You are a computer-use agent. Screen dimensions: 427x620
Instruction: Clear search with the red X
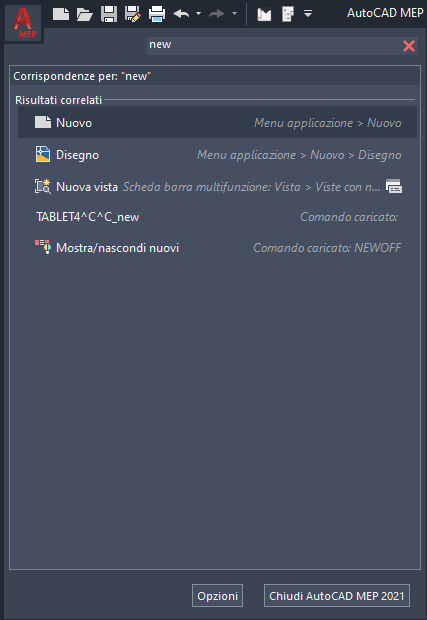[409, 46]
